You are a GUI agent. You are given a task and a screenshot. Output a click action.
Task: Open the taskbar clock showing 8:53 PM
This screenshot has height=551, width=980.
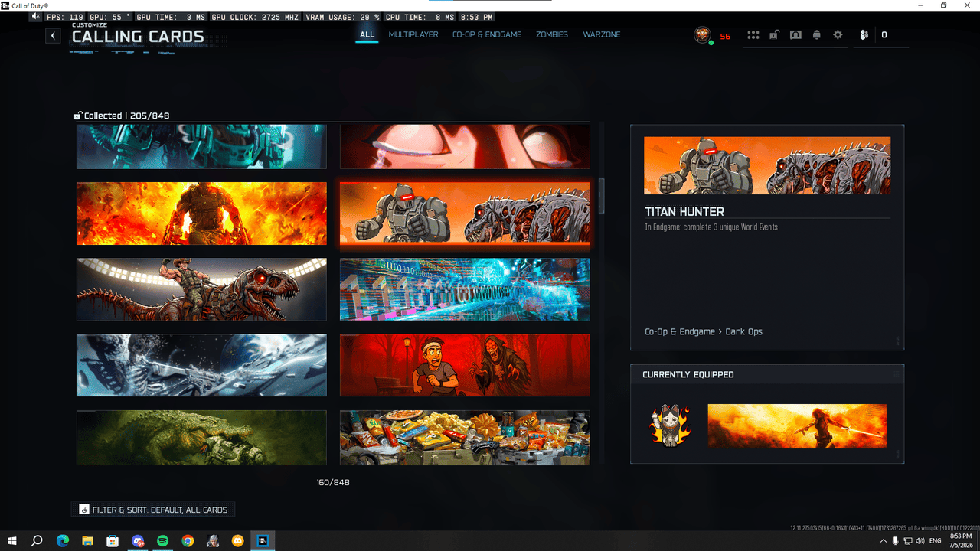(960, 541)
